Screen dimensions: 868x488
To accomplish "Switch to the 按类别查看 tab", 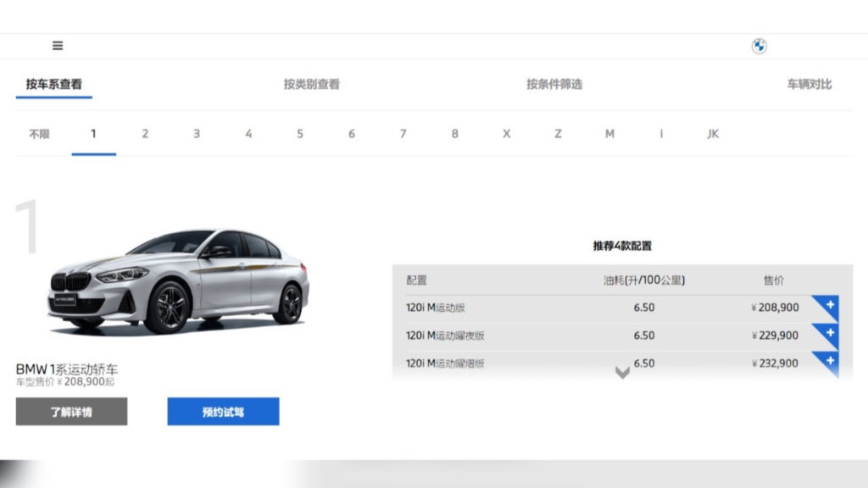I will coord(312,84).
